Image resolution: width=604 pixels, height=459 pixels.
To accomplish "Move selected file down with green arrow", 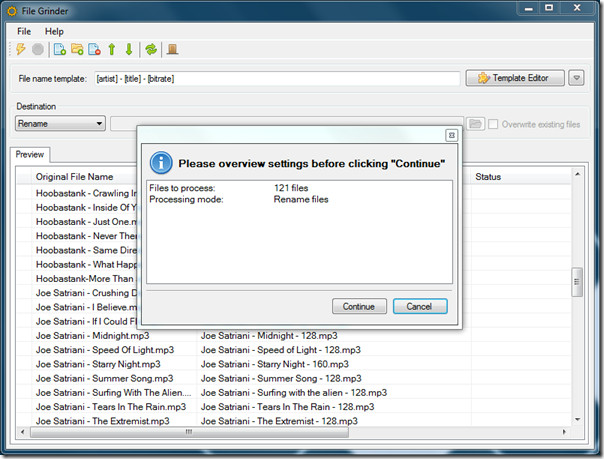I will pos(128,49).
